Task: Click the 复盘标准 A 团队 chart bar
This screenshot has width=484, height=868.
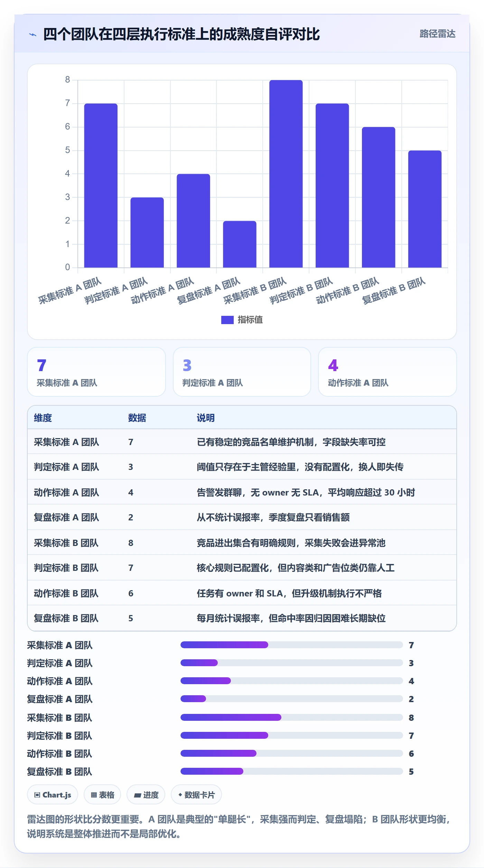Action: (240, 244)
